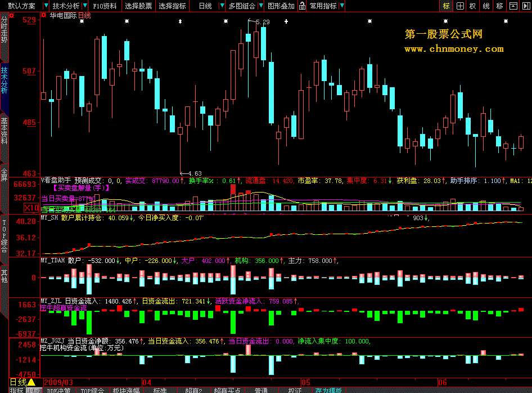This screenshot has height=393, width=532.
Task: Select the 板块涨幅 template tab
Action: [x=126, y=390]
